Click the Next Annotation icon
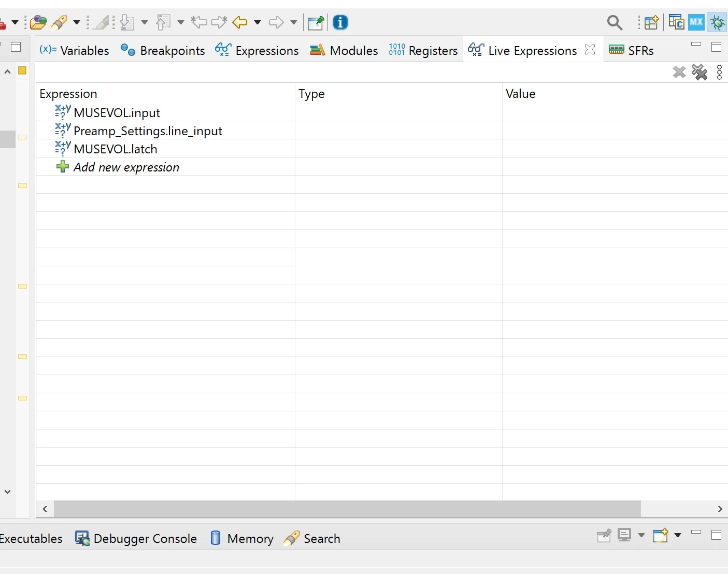728x574 pixels. coord(127,22)
